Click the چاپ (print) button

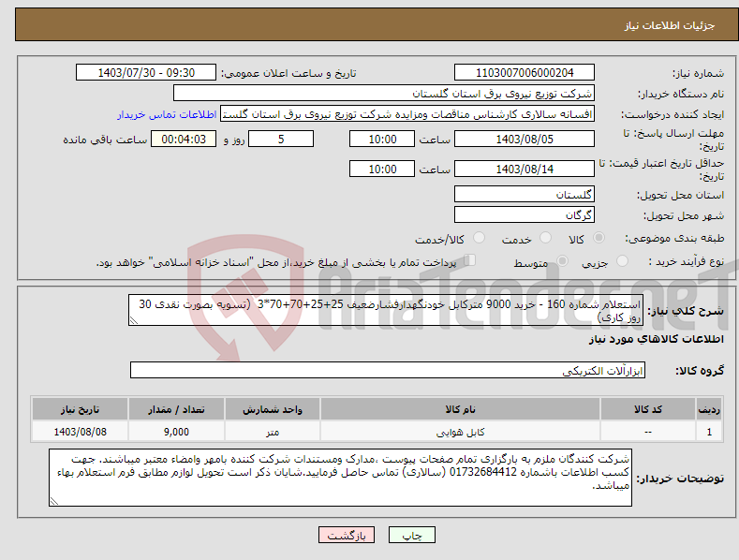(411, 535)
